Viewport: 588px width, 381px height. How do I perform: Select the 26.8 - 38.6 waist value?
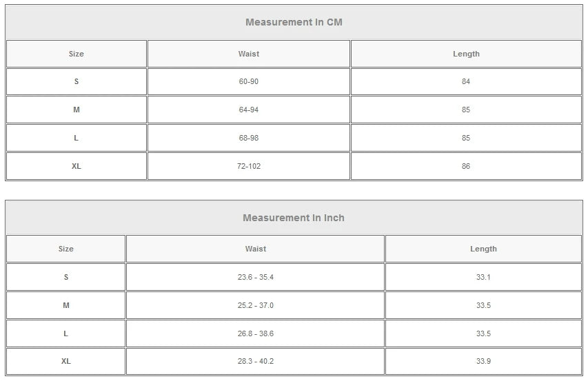pyautogui.click(x=255, y=333)
